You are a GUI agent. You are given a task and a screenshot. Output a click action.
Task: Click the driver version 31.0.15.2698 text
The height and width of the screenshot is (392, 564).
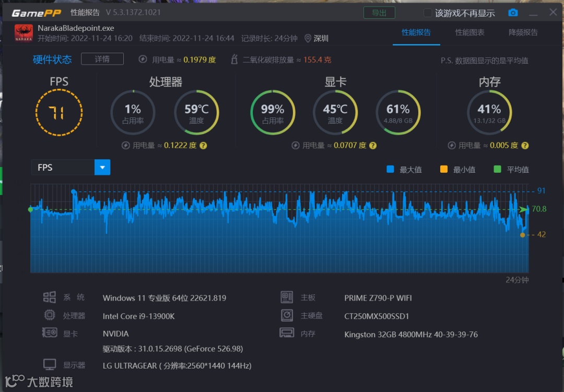coord(173,349)
